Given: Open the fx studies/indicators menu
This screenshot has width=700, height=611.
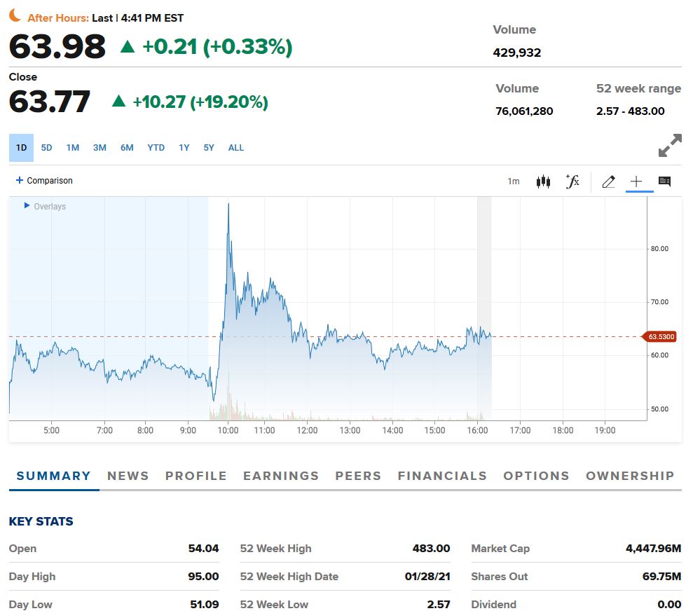Looking at the screenshot, I should click(572, 181).
